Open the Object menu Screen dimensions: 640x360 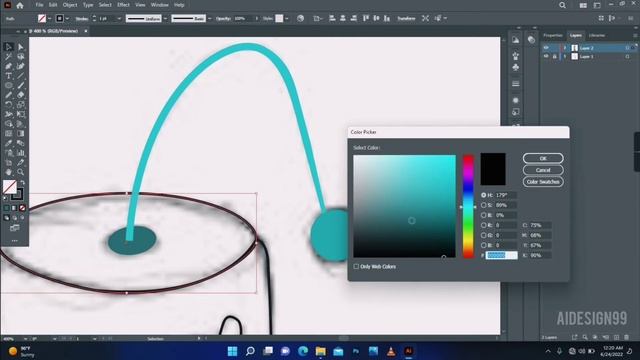70,5
